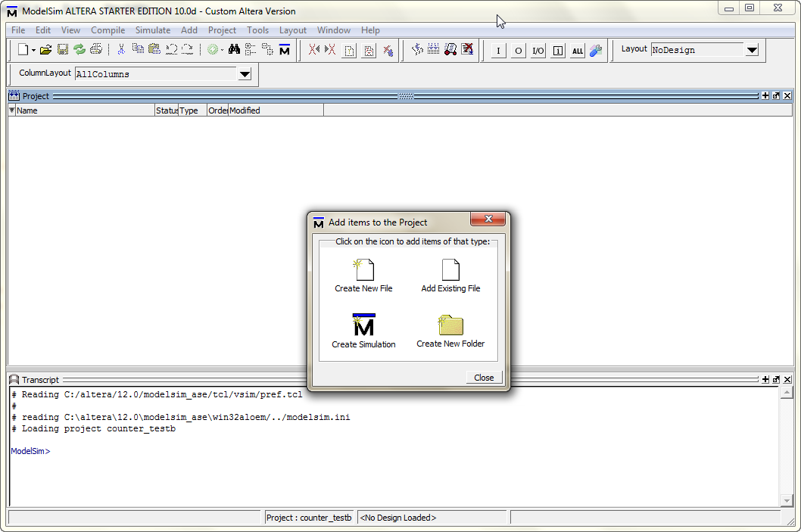Open the Compile menu

pos(108,30)
